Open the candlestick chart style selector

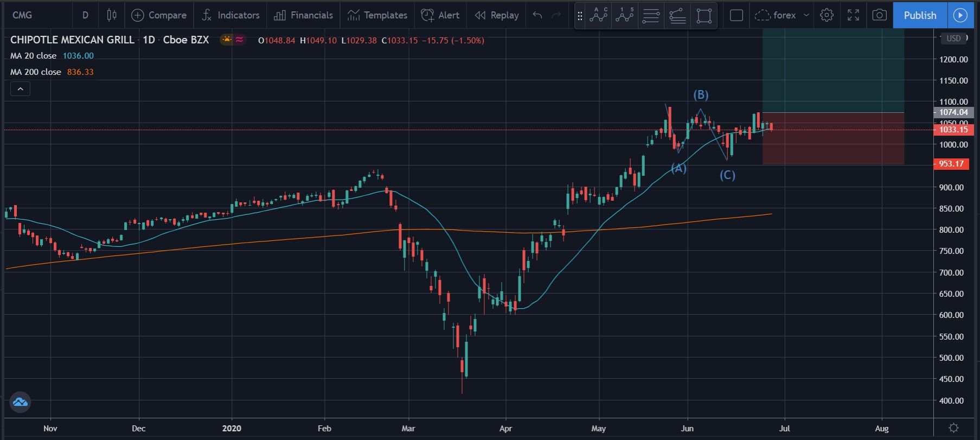(x=112, y=15)
